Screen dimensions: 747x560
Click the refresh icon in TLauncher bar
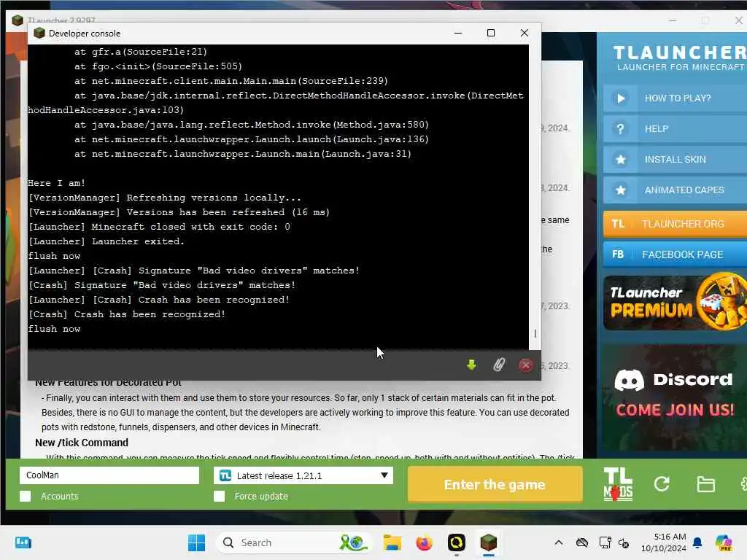(662, 484)
